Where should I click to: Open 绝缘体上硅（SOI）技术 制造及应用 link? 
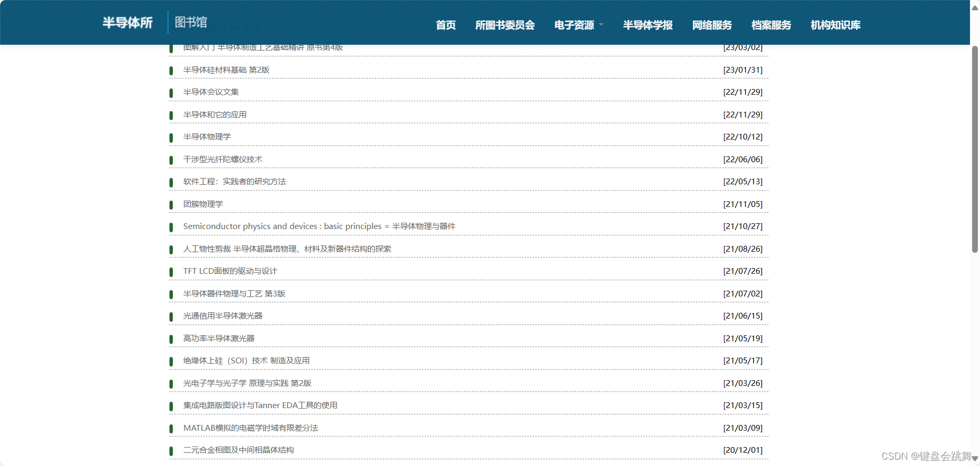[247, 360]
